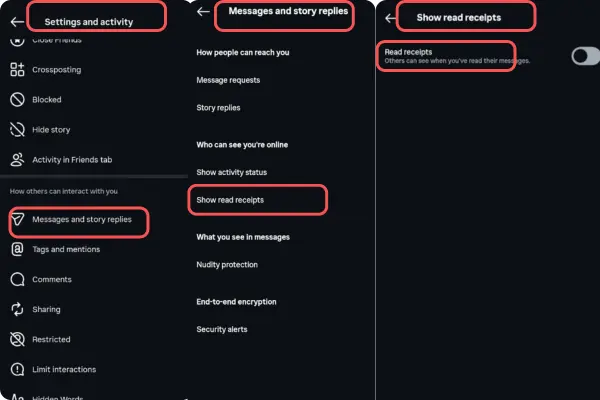
Task: Go back from Show read receipts screen
Action: click(390, 17)
